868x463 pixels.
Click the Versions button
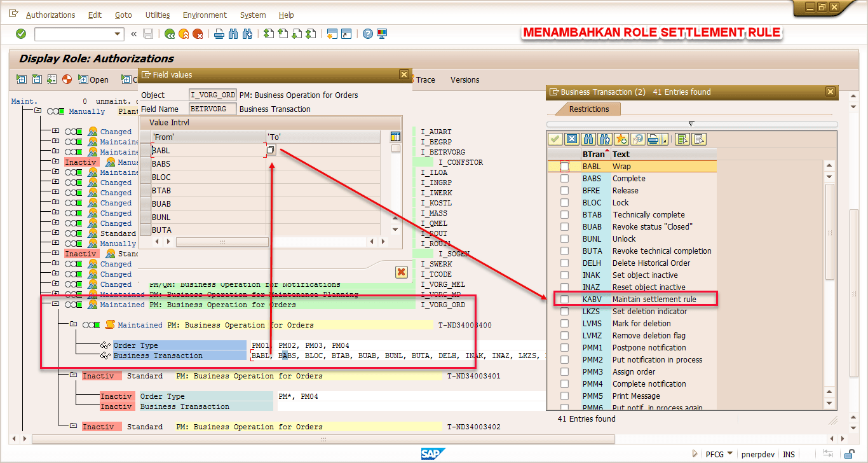[x=465, y=79]
